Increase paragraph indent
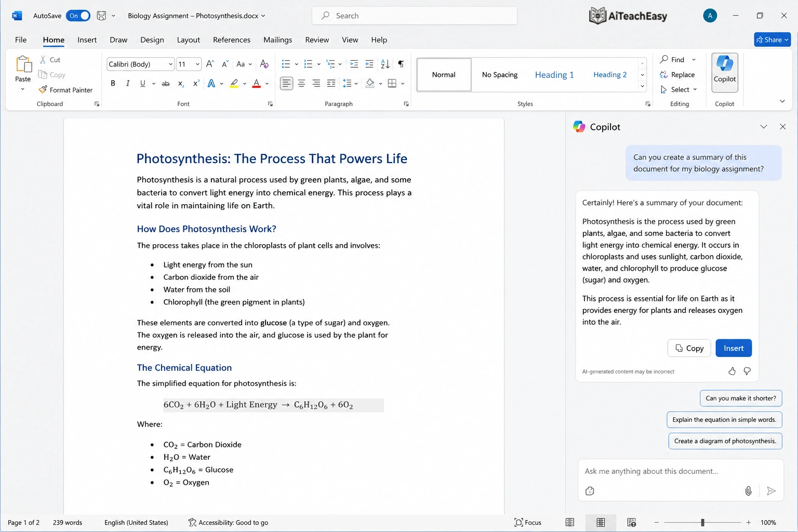The width and height of the screenshot is (798, 532). point(369,64)
